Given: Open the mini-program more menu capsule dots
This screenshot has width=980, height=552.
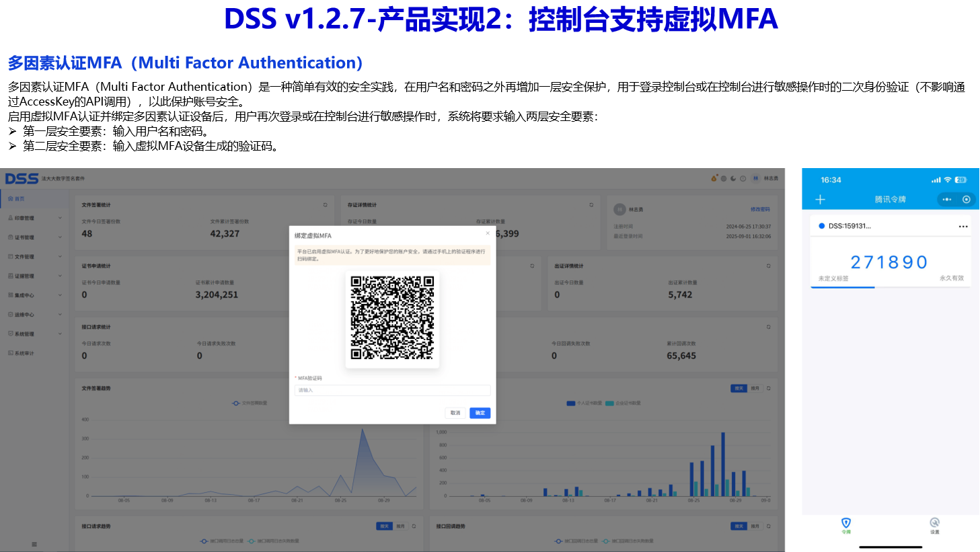Looking at the screenshot, I should pyautogui.click(x=947, y=200).
